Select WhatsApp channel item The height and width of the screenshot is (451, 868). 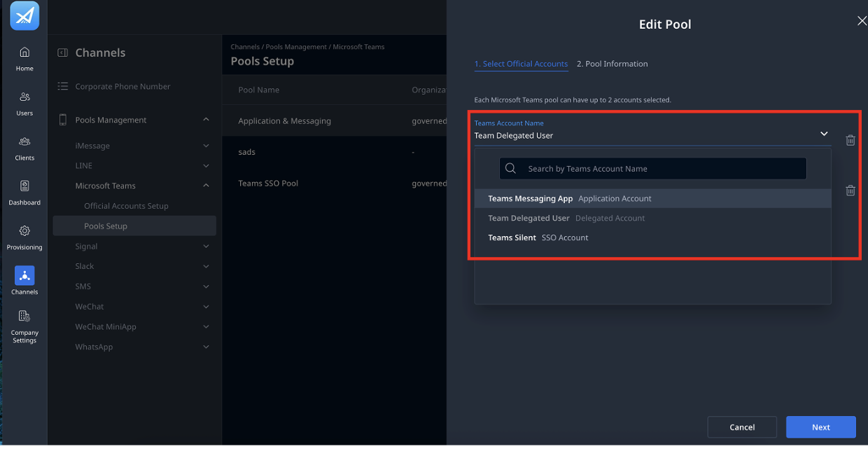(94, 347)
